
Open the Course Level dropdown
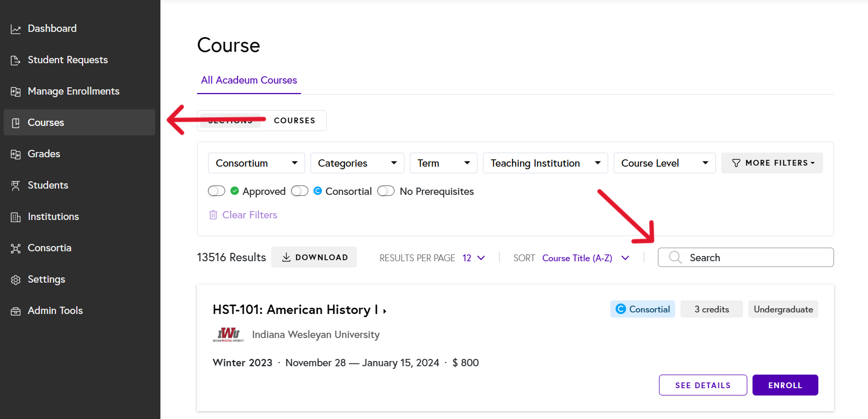click(664, 163)
